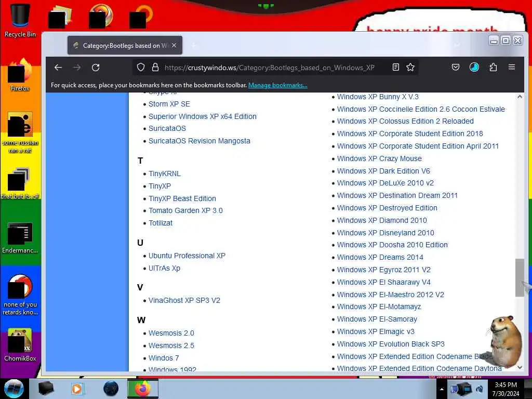This screenshot has width=532, height=399.
Task: Open the clock showing 3:45 PM
Action: click(506, 389)
